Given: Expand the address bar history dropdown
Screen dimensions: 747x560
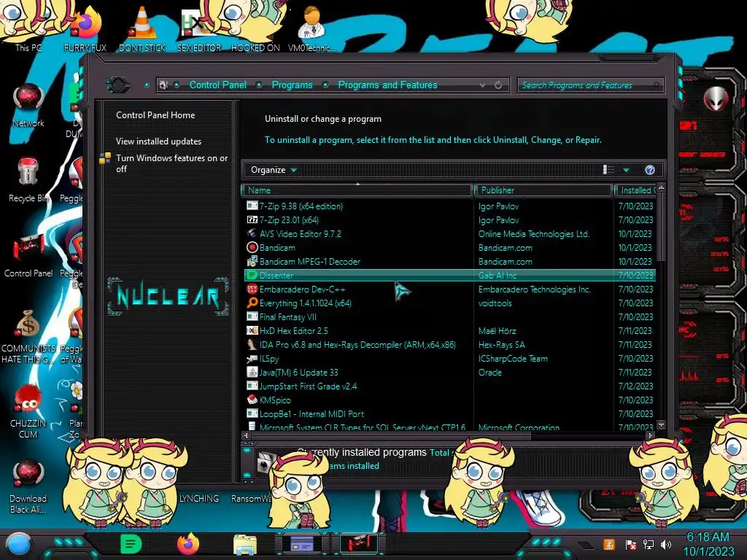Looking at the screenshot, I should [x=483, y=85].
